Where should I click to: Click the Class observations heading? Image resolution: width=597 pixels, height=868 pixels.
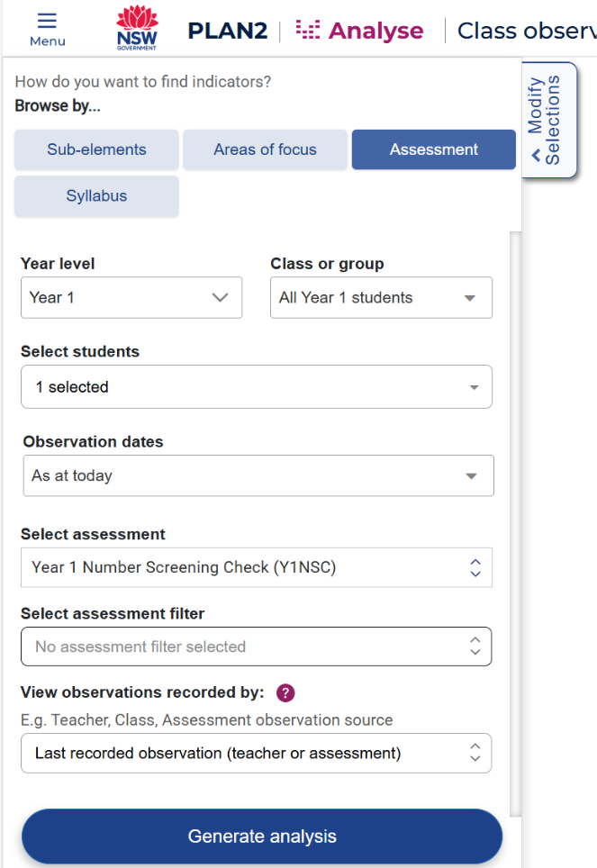click(x=526, y=31)
